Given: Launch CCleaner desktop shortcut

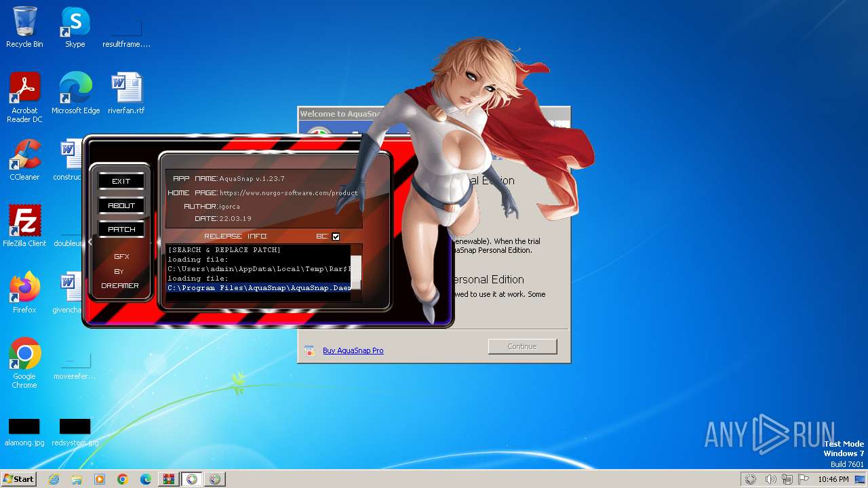Looking at the screenshot, I should (24, 160).
